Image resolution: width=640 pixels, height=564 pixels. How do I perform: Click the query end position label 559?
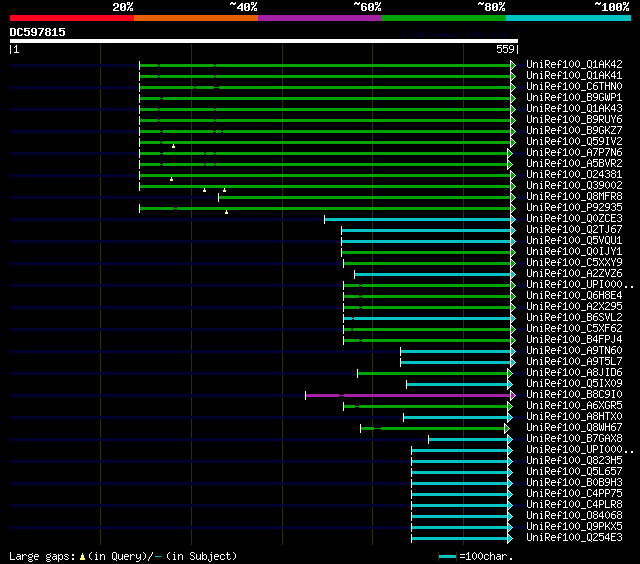click(505, 49)
